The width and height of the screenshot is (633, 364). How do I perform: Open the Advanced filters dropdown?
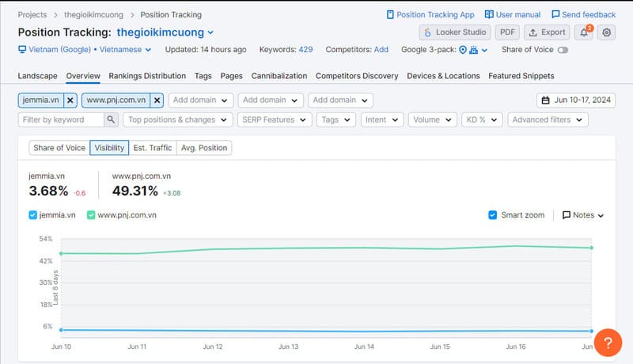pyautogui.click(x=548, y=119)
